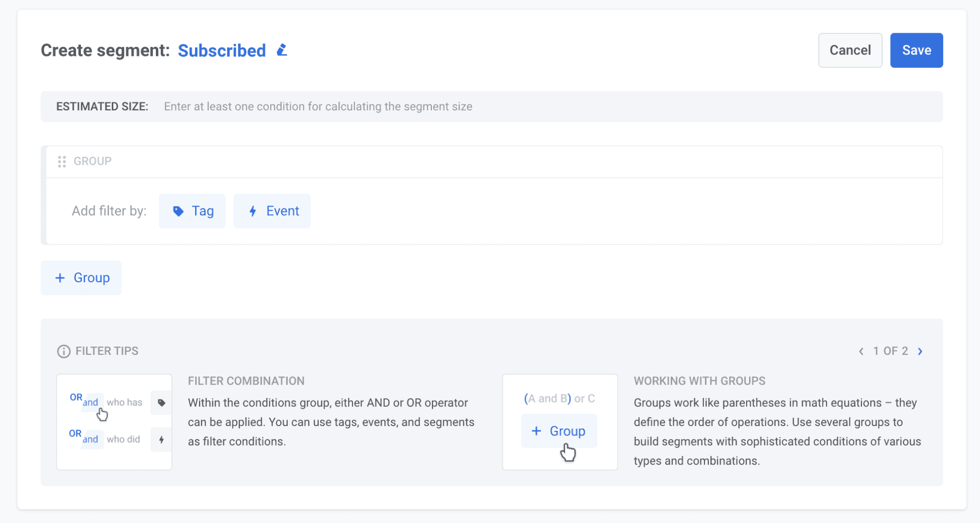Go to the next filter tips page
Screen dimensions: 980x523
click(x=921, y=351)
